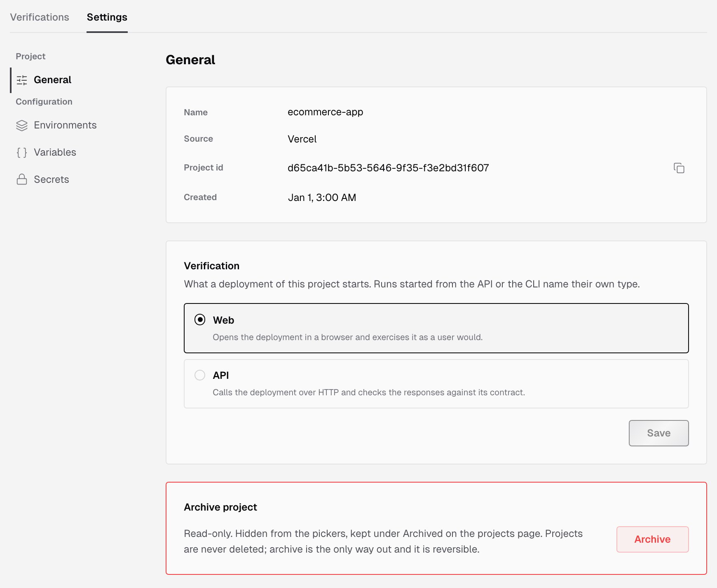Switch to the Verifications tab
Viewport: 717px width, 588px height.
click(x=40, y=17)
